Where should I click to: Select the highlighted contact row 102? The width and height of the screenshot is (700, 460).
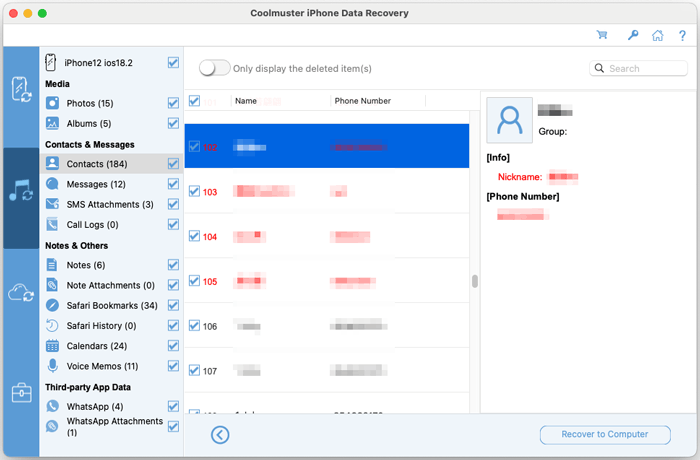pos(327,146)
